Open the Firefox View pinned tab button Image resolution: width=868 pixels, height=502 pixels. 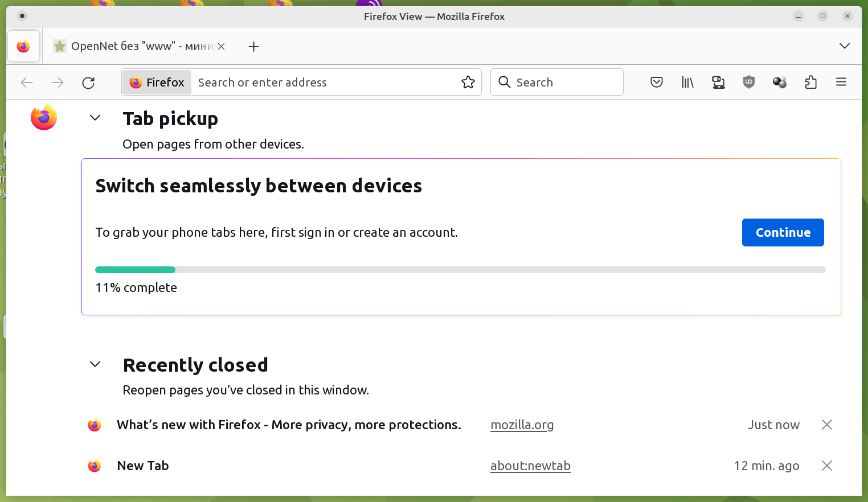click(x=23, y=46)
